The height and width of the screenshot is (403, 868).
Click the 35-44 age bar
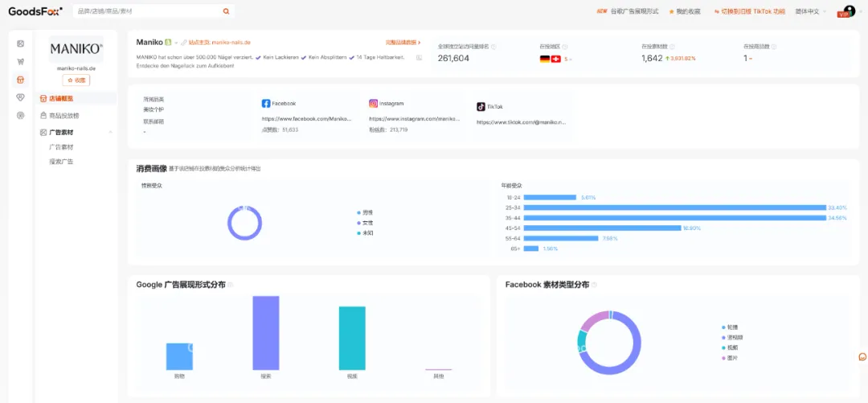[675, 218]
